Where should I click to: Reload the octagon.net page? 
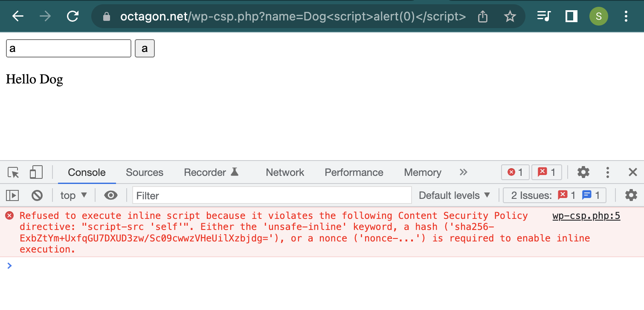pos(73,16)
